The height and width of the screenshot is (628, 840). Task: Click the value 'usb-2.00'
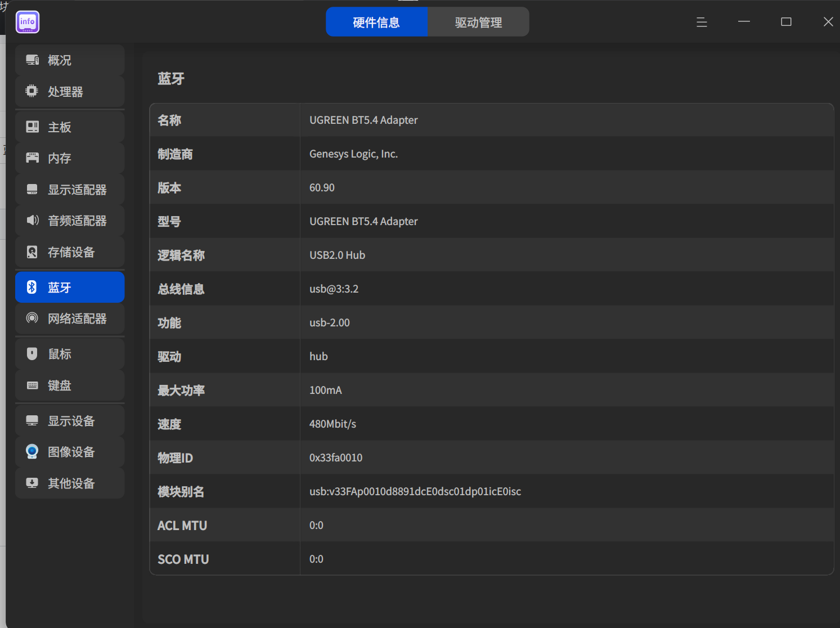(329, 322)
